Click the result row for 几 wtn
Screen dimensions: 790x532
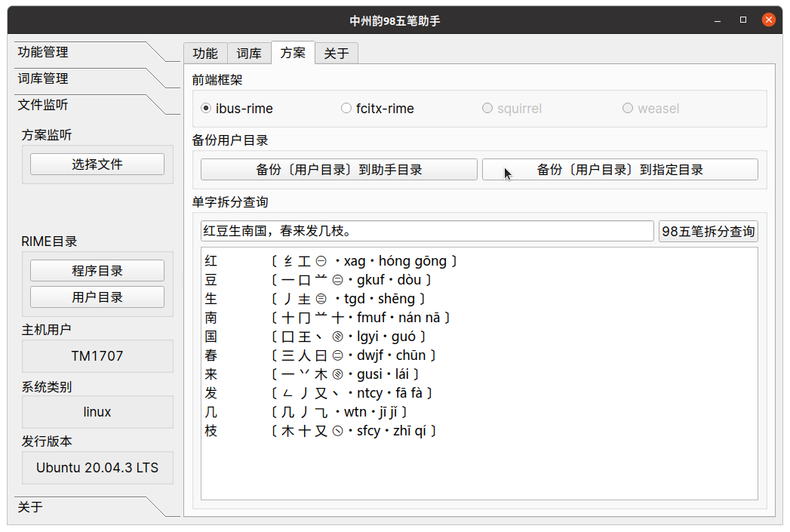(306, 412)
